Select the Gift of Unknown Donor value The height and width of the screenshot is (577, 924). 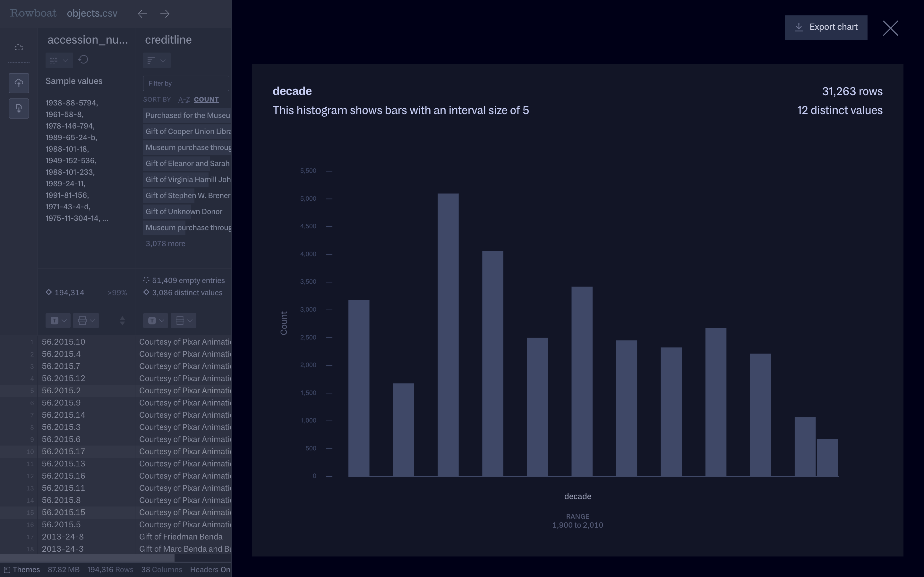pyautogui.click(x=184, y=212)
